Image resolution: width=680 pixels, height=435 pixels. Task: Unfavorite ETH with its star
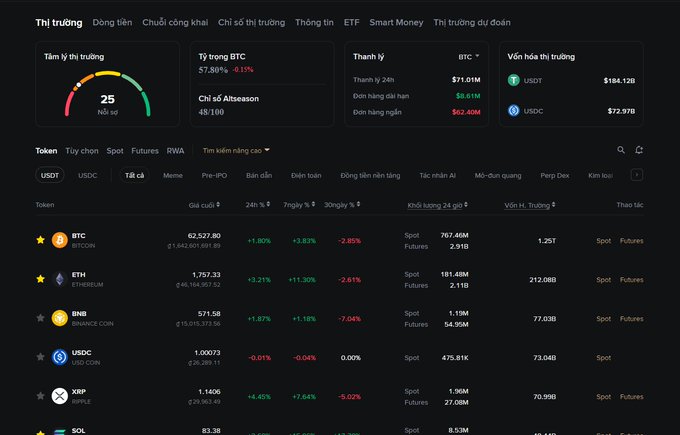click(x=40, y=279)
